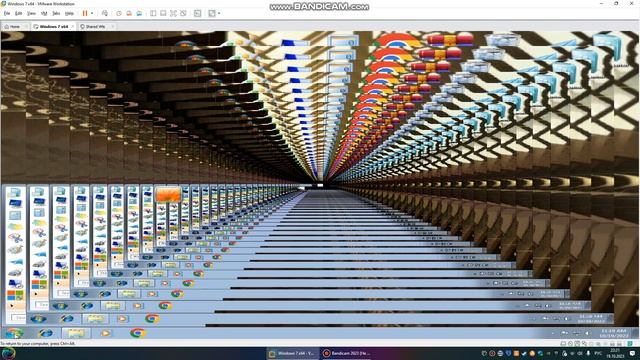Open the VM menu
The width and height of the screenshot is (640, 360).
click(x=44, y=13)
